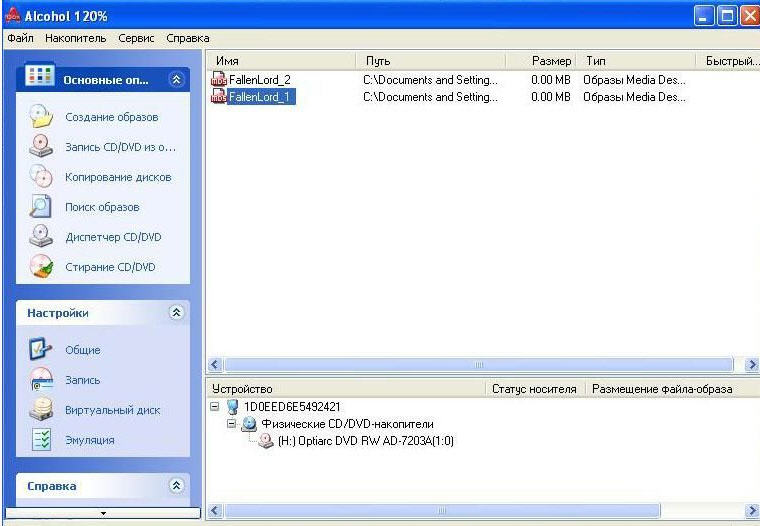This screenshot has height=526, width=760.
Task: Click left arrow of image list scrollbar
Action: (x=215, y=365)
